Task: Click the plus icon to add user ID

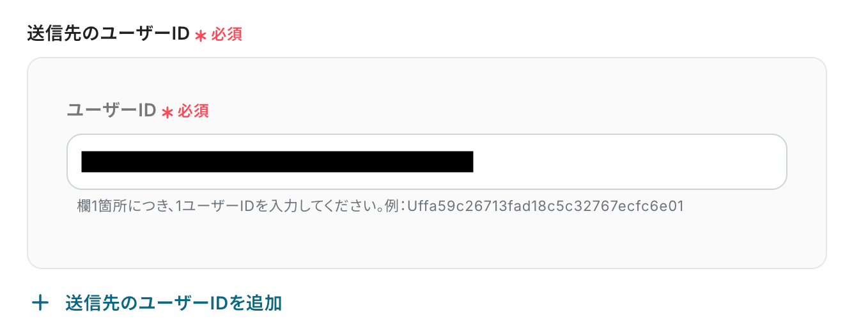Action: (40, 303)
